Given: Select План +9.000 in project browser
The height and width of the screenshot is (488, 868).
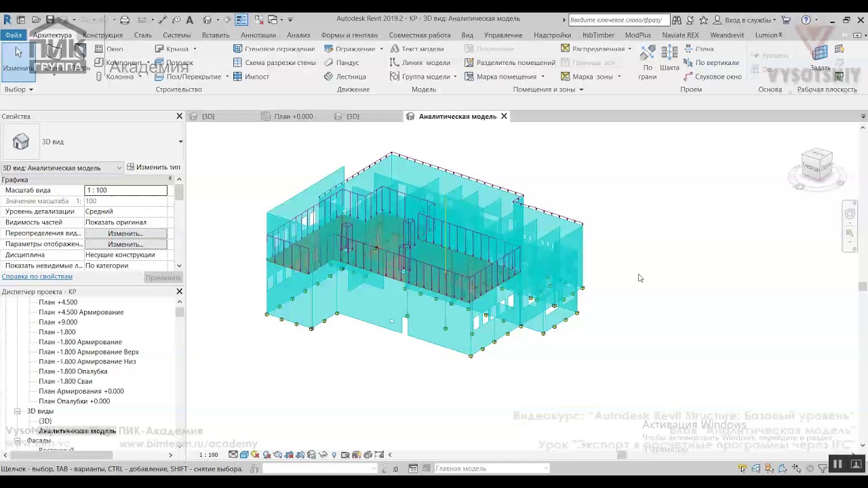Looking at the screenshot, I should click(x=58, y=322).
